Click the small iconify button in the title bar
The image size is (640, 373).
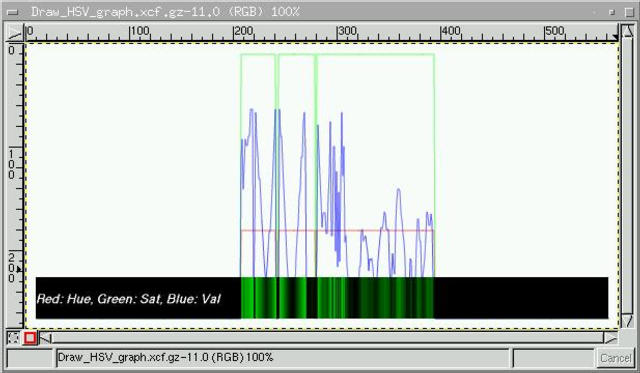point(611,12)
